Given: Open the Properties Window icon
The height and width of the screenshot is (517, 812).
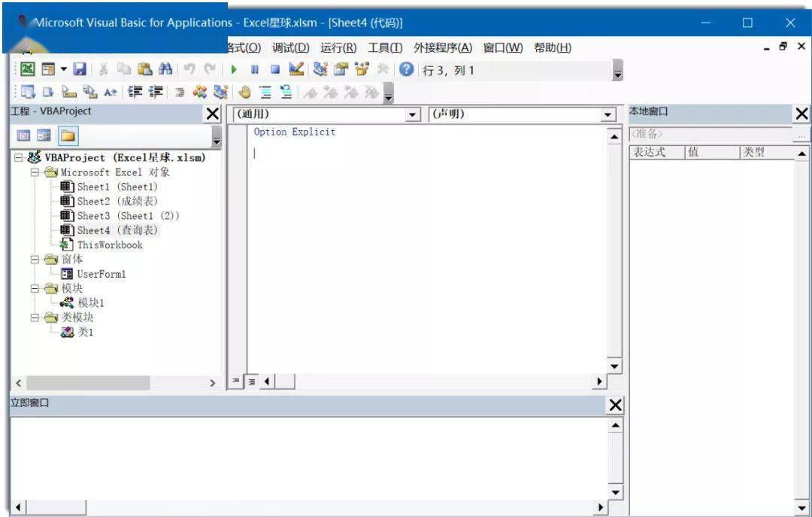Looking at the screenshot, I should coord(340,68).
